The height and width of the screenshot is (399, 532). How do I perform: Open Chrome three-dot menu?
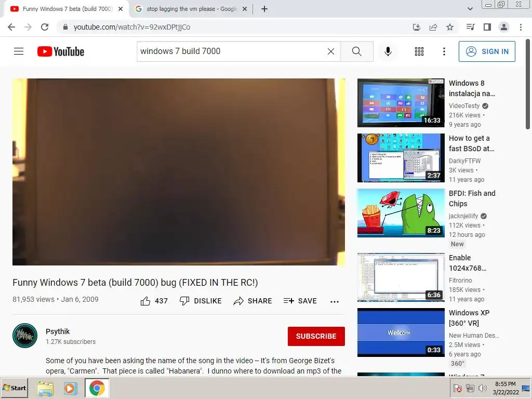[521, 27]
